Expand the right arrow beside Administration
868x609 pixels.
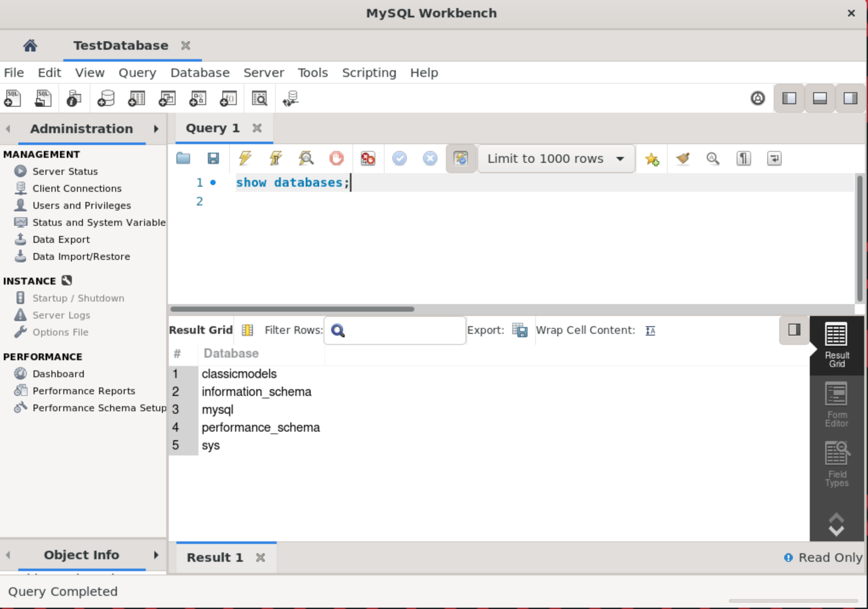156,129
